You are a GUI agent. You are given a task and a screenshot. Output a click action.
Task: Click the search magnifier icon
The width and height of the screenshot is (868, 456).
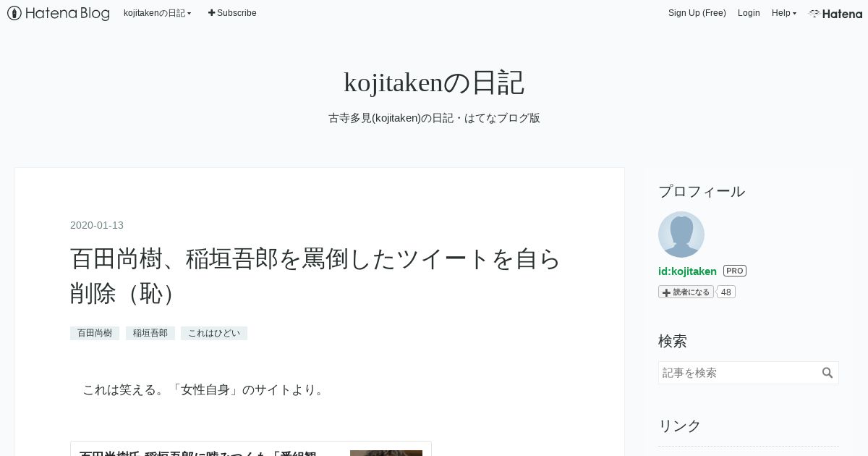(x=827, y=373)
